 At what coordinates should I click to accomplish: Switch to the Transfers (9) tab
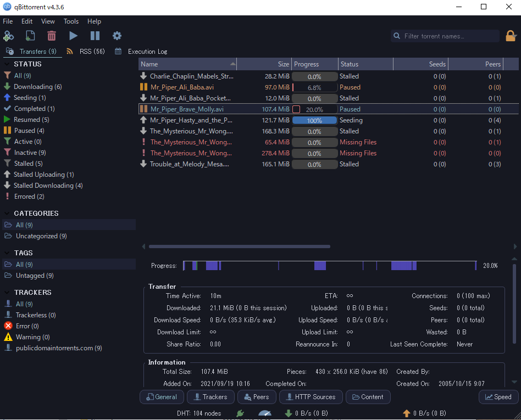point(32,52)
